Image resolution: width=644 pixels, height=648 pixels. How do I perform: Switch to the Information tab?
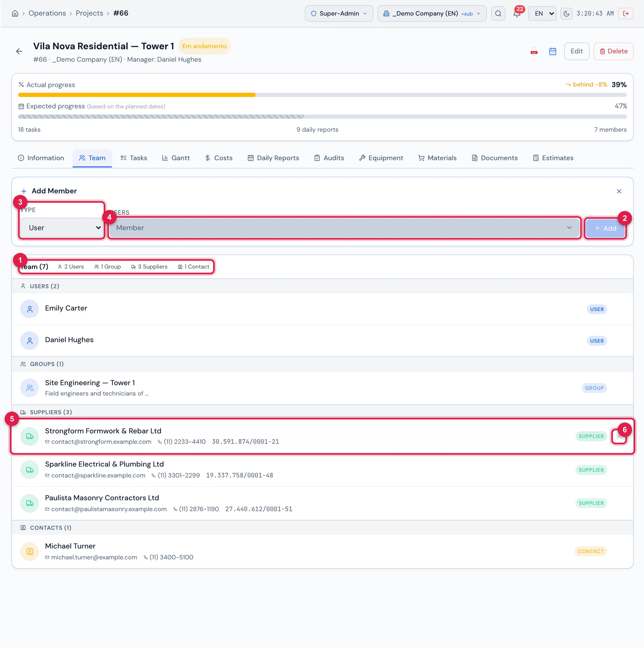tap(41, 158)
